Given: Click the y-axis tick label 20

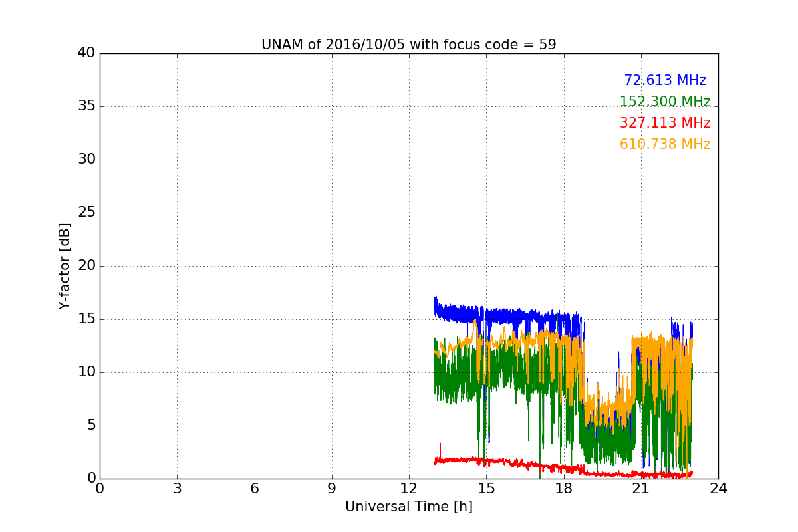Looking at the screenshot, I should [86, 266].
